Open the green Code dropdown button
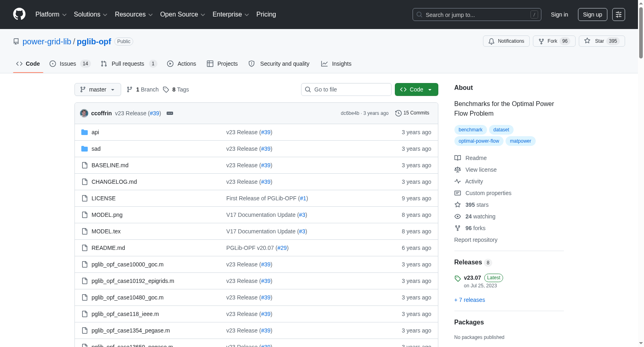The width and height of the screenshot is (644, 347). point(417,89)
